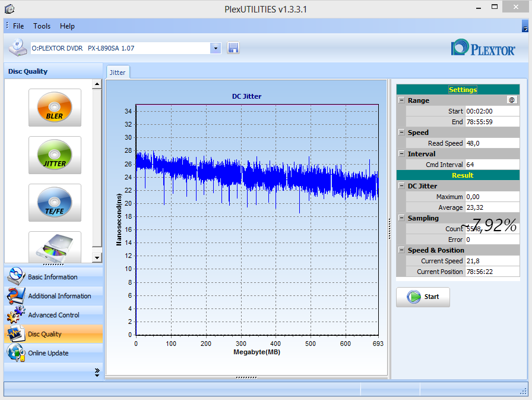Collapse the Range settings group
This screenshot has height=400, width=532.
click(x=402, y=100)
